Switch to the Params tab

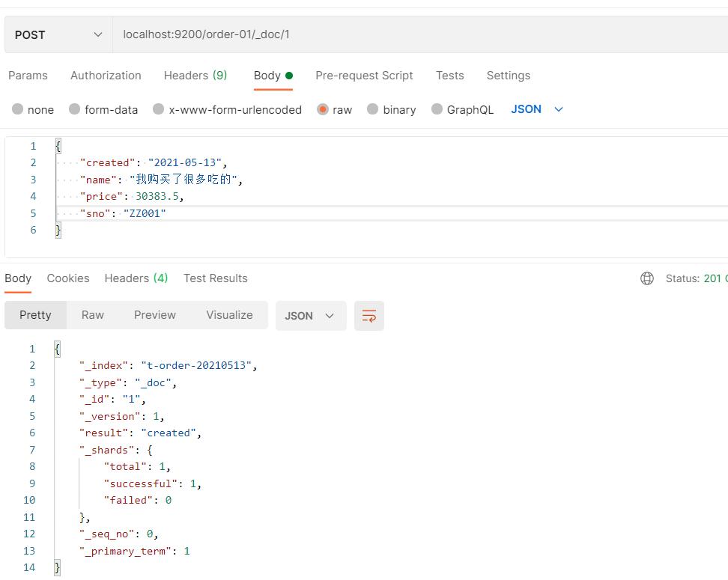28,76
